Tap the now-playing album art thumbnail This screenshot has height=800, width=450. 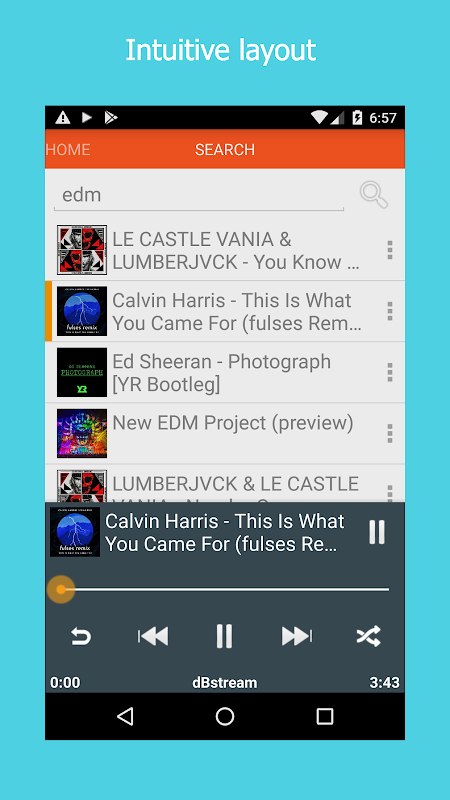tap(75, 532)
